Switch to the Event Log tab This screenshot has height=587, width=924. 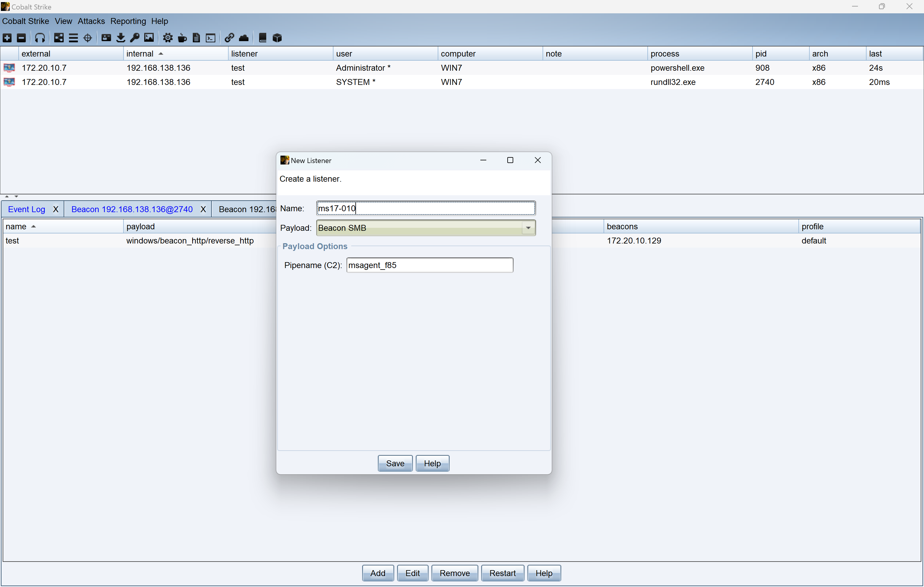pyautogui.click(x=26, y=209)
